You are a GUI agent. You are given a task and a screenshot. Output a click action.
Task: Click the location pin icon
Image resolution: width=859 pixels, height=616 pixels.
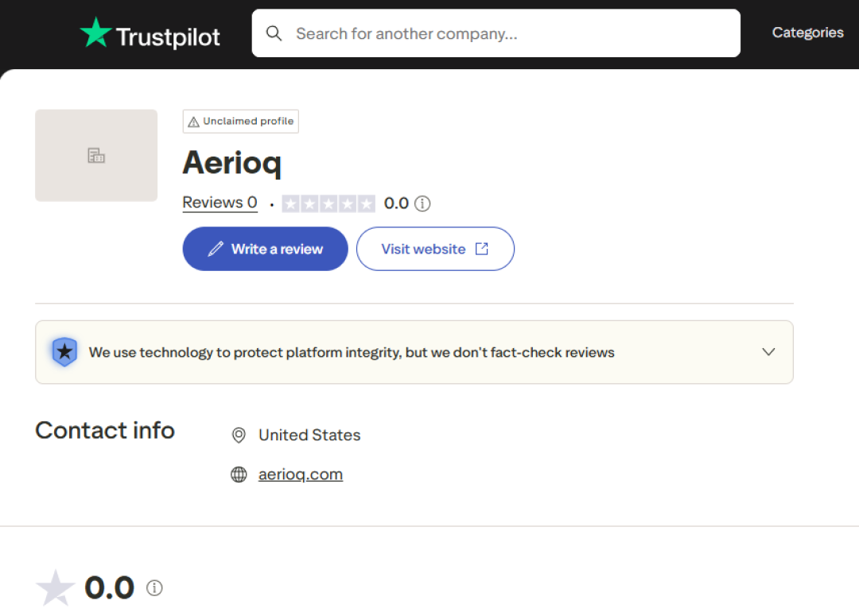pyautogui.click(x=239, y=436)
